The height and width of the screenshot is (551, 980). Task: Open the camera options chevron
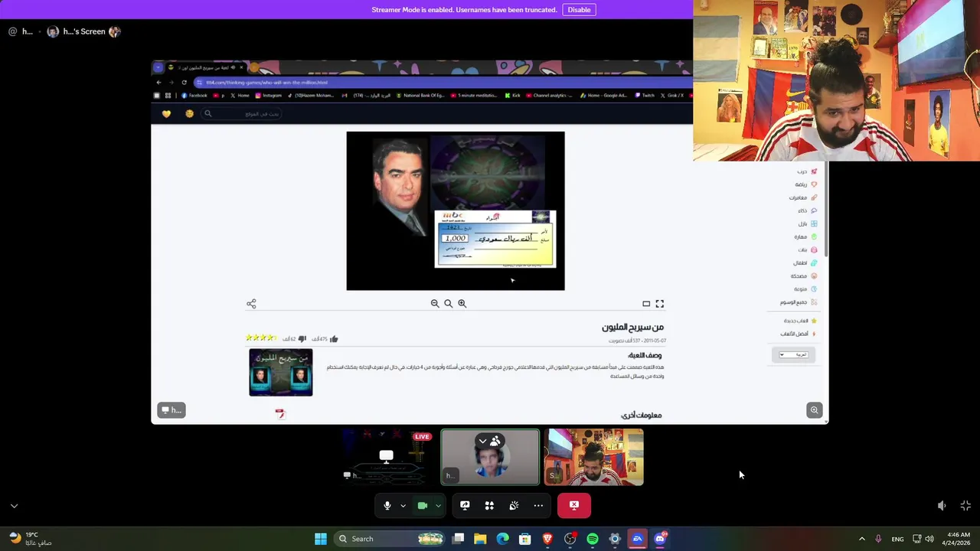pyautogui.click(x=438, y=506)
